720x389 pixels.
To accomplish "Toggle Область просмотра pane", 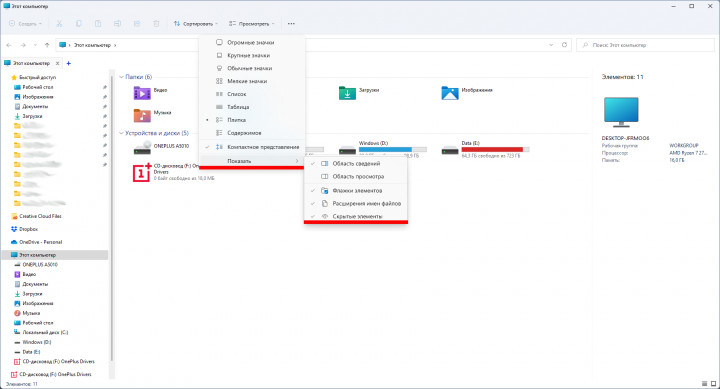I will click(356, 176).
